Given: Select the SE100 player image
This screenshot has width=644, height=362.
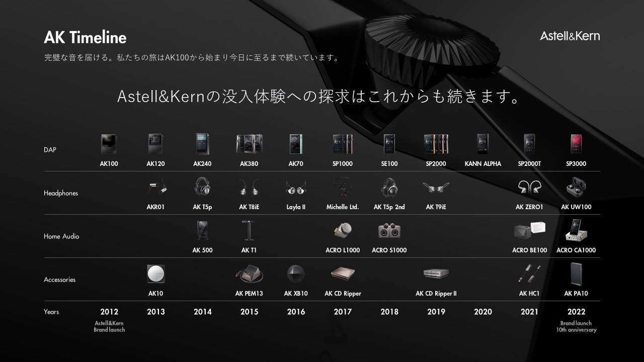Looking at the screenshot, I should pos(389,144).
